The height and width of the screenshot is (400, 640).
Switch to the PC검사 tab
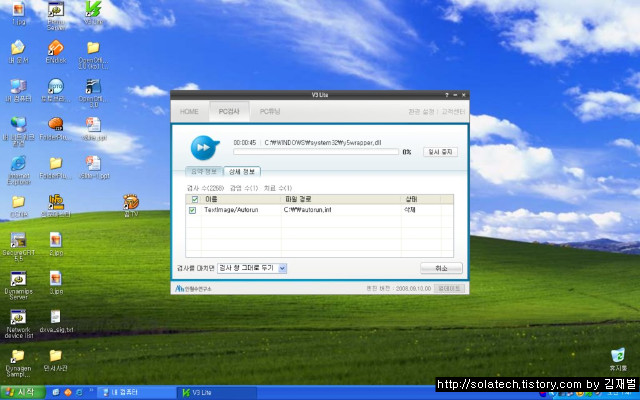click(229, 111)
